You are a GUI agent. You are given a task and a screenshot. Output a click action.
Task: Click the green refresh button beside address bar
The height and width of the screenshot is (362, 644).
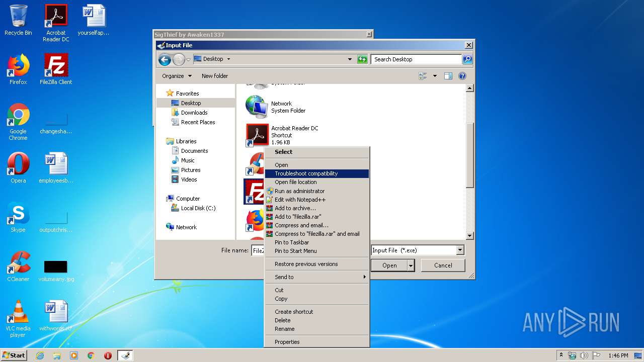[362, 59]
